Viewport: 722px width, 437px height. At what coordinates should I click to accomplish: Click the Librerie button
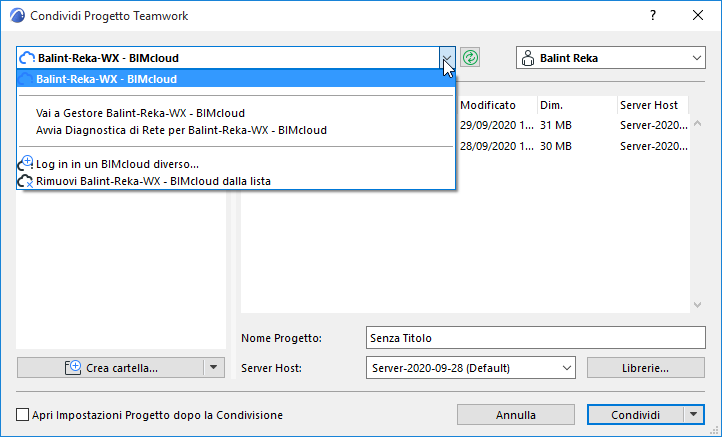coord(646,368)
